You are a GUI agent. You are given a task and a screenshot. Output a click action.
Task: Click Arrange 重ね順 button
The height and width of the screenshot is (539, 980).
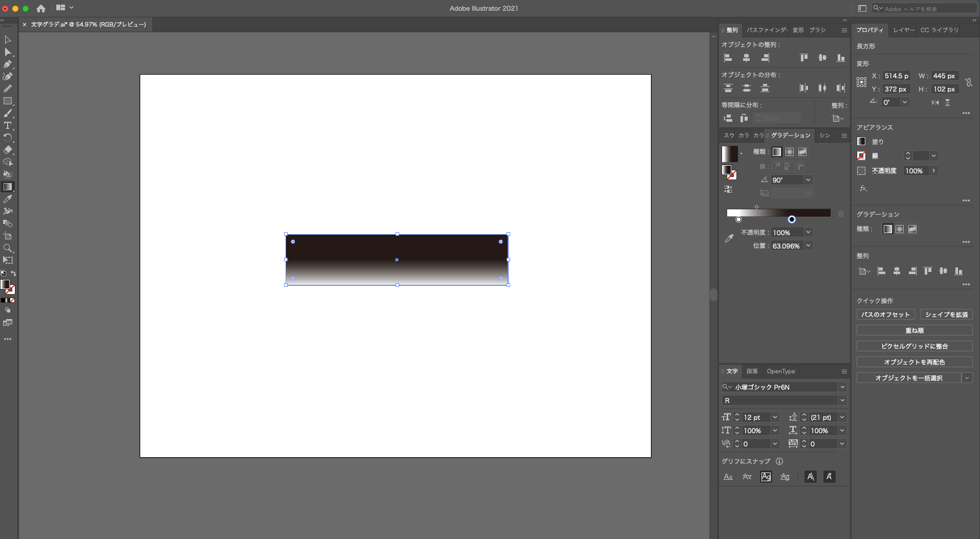coord(914,330)
